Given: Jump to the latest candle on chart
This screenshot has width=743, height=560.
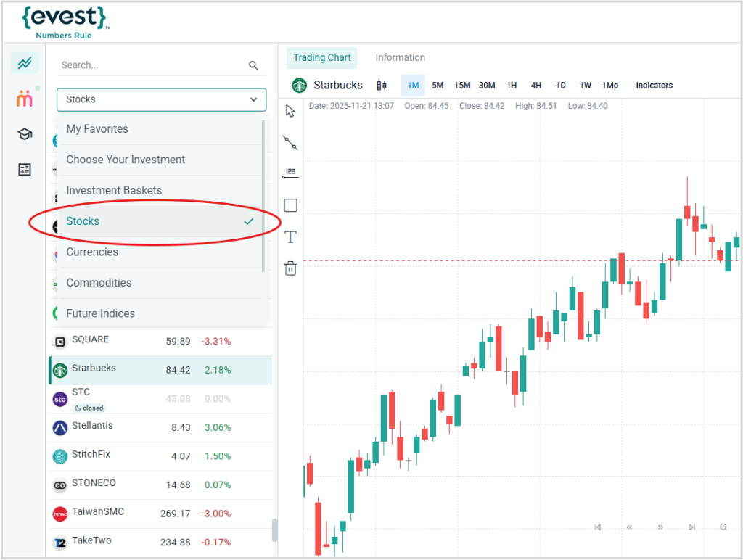Looking at the screenshot, I should (692, 527).
